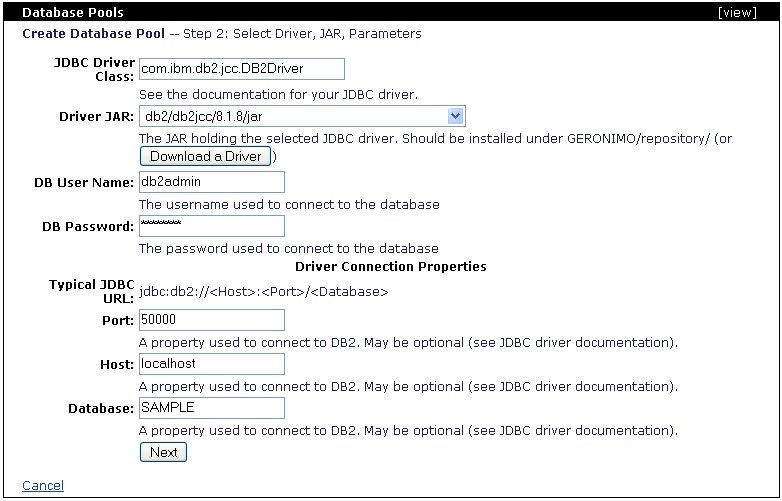The image size is (782, 501).
Task: Click the JDBC Driver Class input field
Action: [241, 69]
